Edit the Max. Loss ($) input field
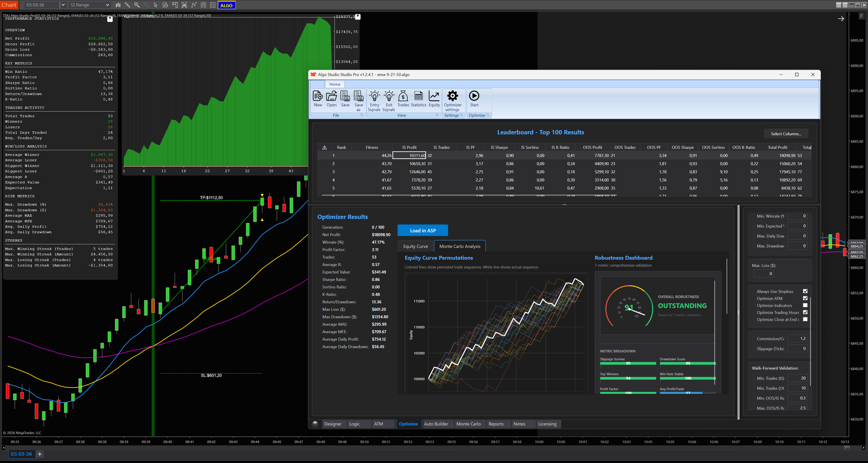Viewport: 868px width, 463px height. tap(763, 274)
